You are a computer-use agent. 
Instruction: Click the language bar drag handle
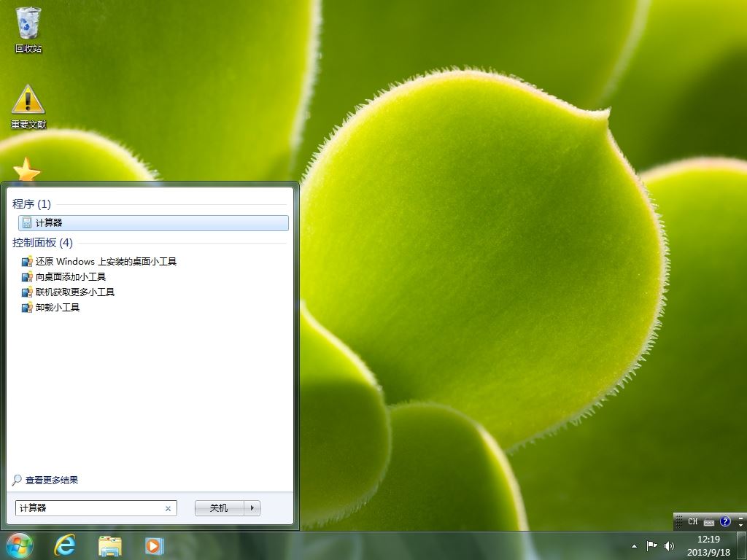pos(679,521)
